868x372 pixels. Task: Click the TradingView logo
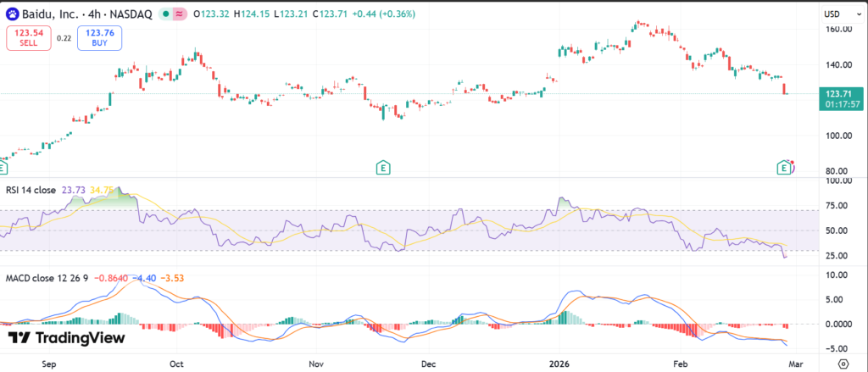point(66,338)
